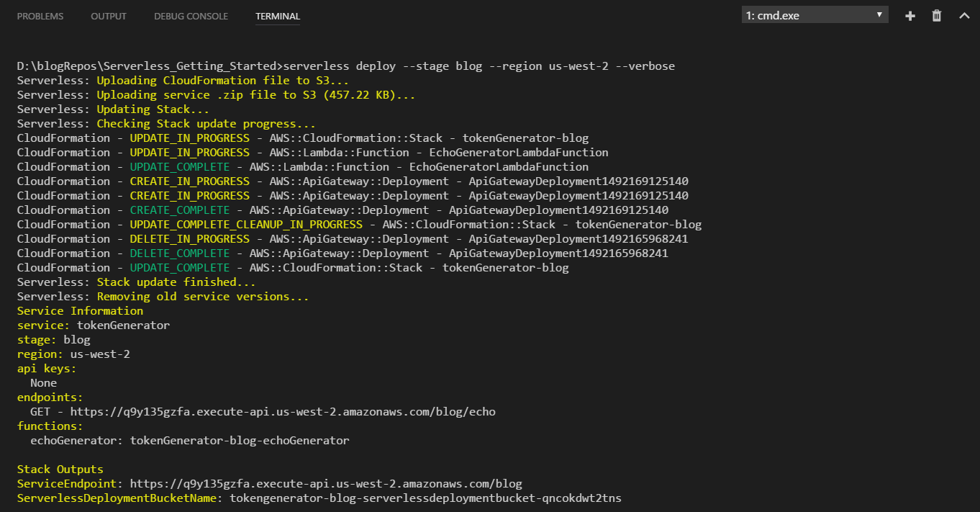Open the "1: cmd.exe" terminal selector dropdown
The width and height of the screenshot is (980, 512).
tap(815, 14)
